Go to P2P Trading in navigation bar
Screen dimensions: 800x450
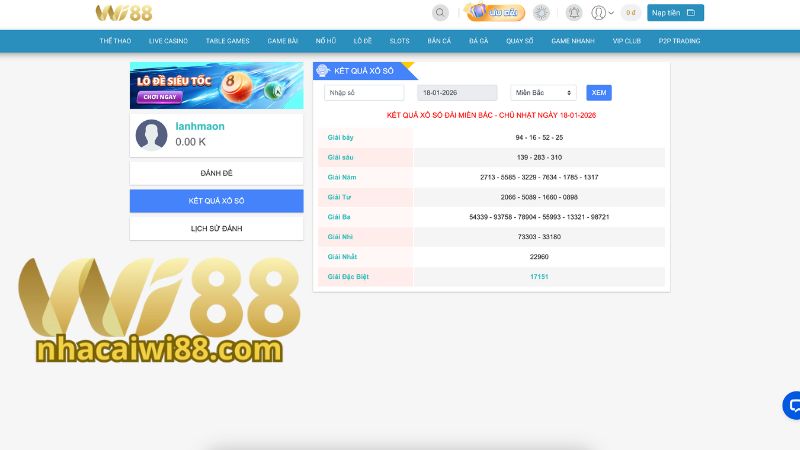pyautogui.click(x=679, y=41)
